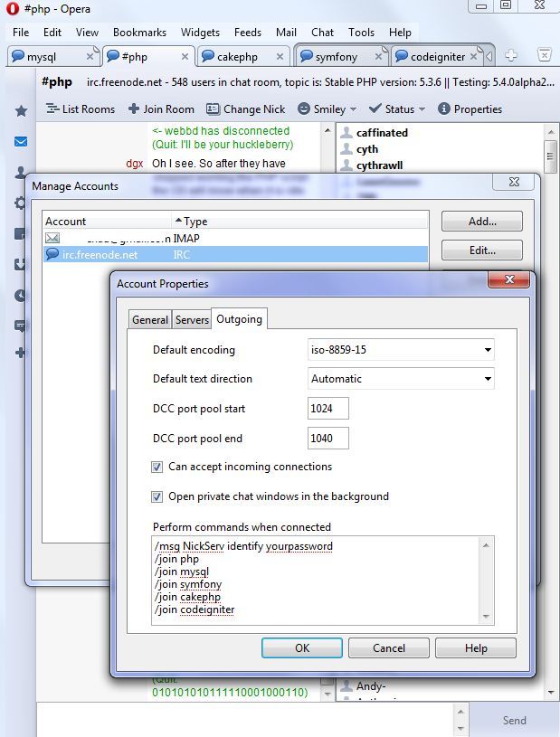
Task: Select user caffinated in the user list
Action: tap(382, 133)
